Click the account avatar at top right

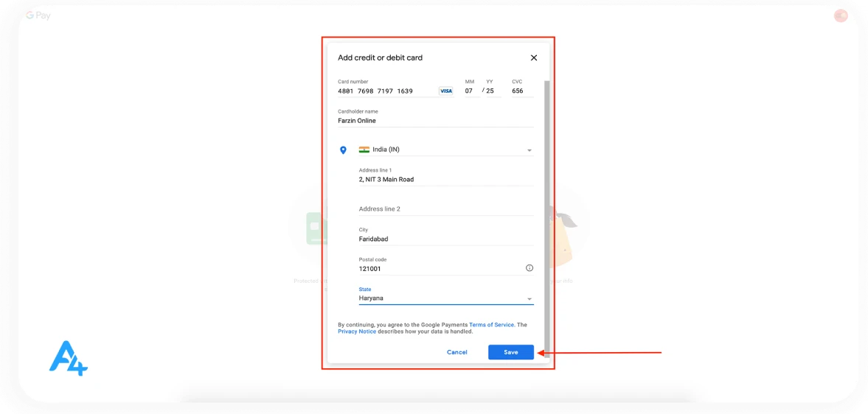point(841,16)
